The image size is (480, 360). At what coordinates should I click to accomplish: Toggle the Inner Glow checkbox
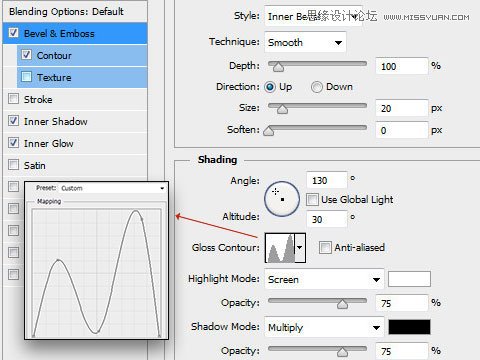[13, 143]
